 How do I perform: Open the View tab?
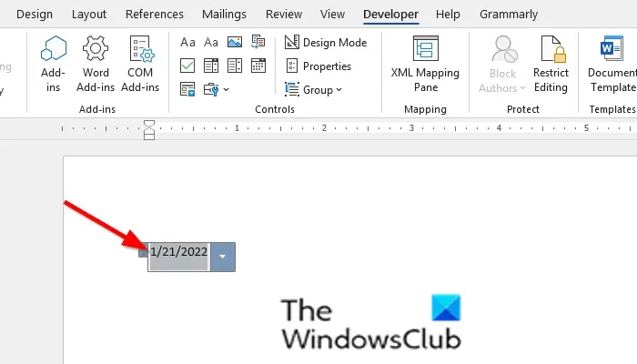pyautogui.click(x=332, y=15)
